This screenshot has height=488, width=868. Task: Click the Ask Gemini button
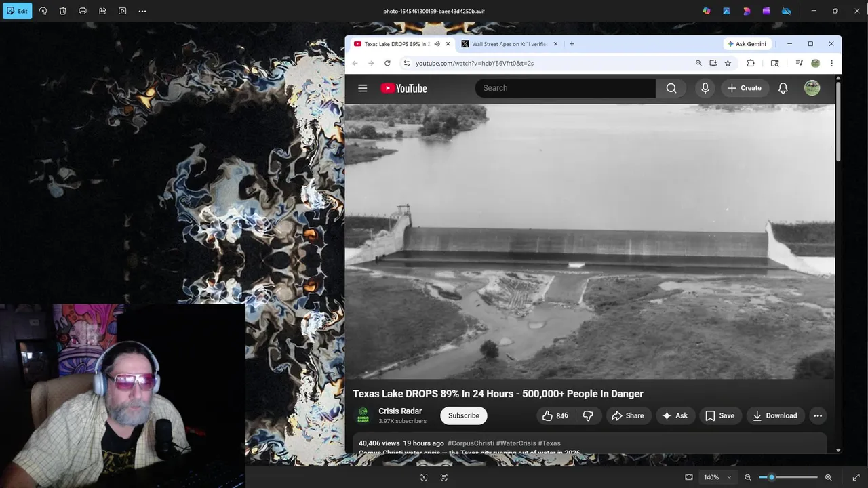coord(747,44)
